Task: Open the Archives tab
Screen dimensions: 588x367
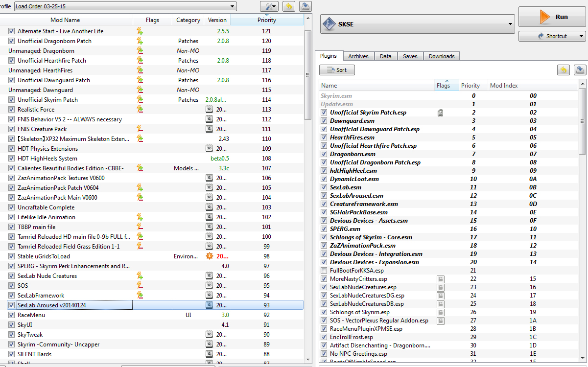Action: [x=358, y=56]
